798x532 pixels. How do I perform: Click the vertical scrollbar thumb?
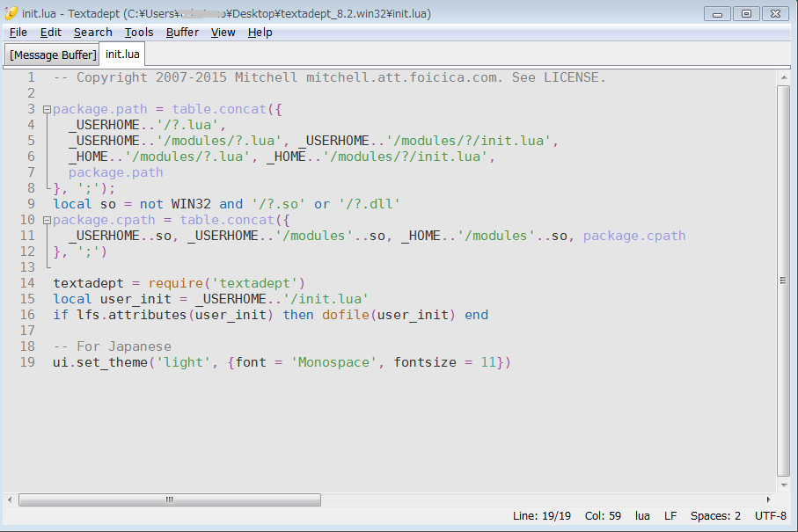coord(784,281)
